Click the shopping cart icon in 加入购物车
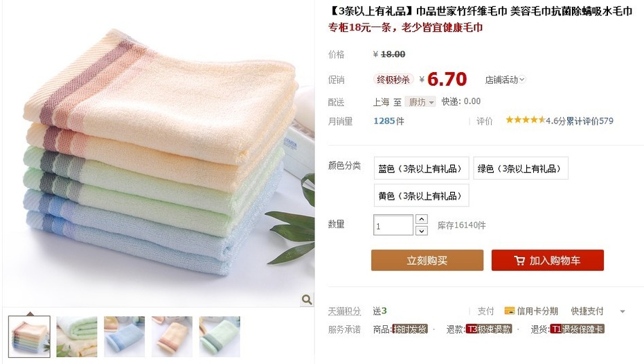The height and width of the screenshot is (364, 644). 519,261
